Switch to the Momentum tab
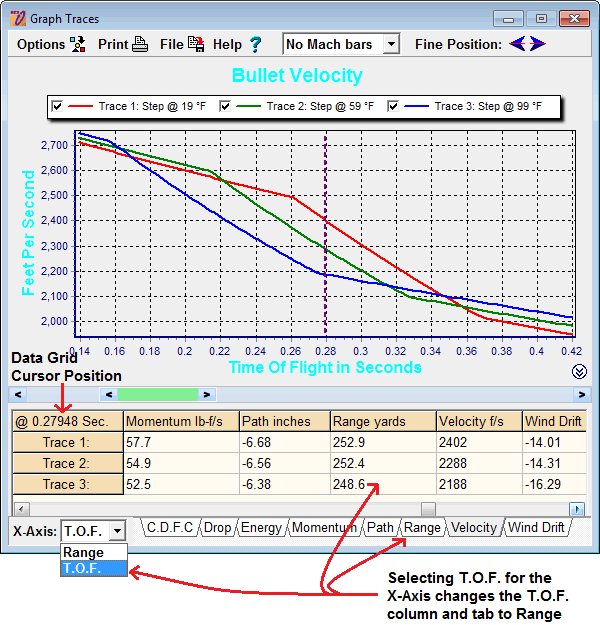Screen dimensions: 600x625 tap(324, 528)
